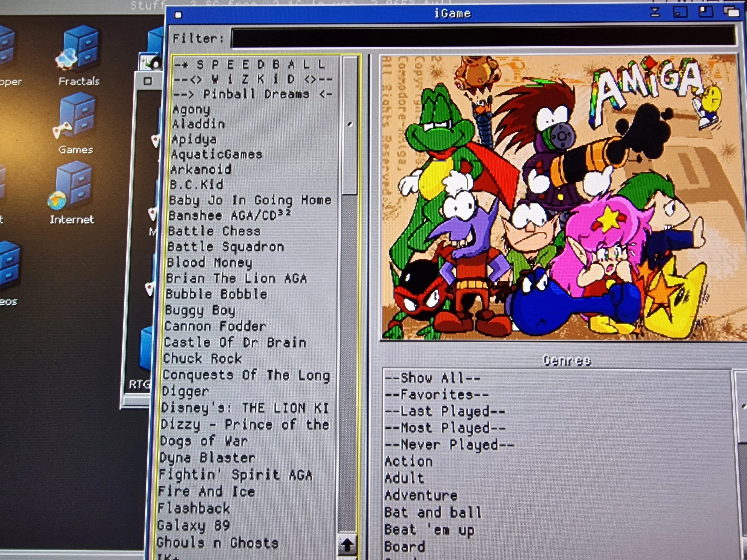
Task: Select the Adventure genre
Action: (x=421, y=495)
